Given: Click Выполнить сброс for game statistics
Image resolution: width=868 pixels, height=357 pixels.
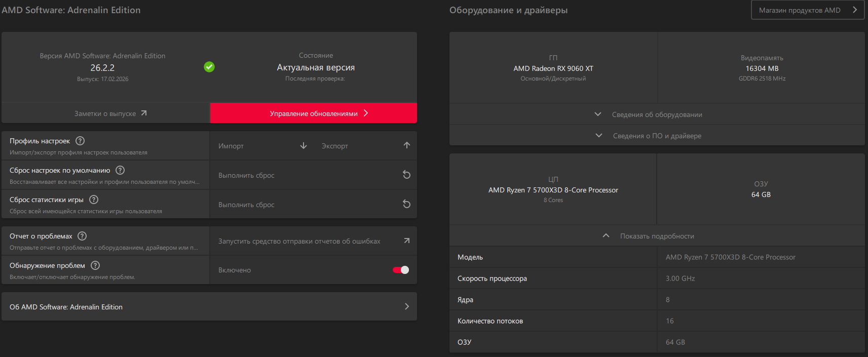Looking at the screenshot, I should coord(314,205).
